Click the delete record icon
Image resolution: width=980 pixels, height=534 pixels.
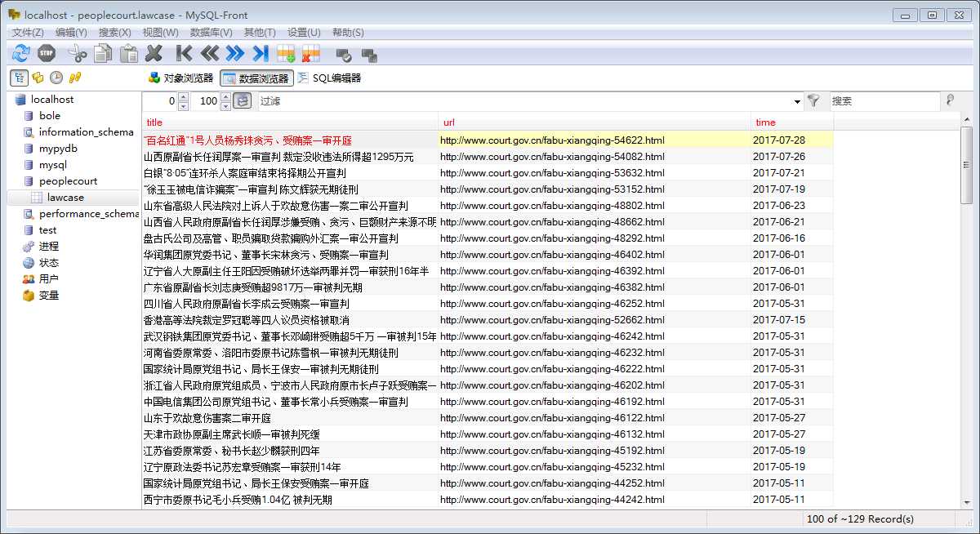coord(311,54)
